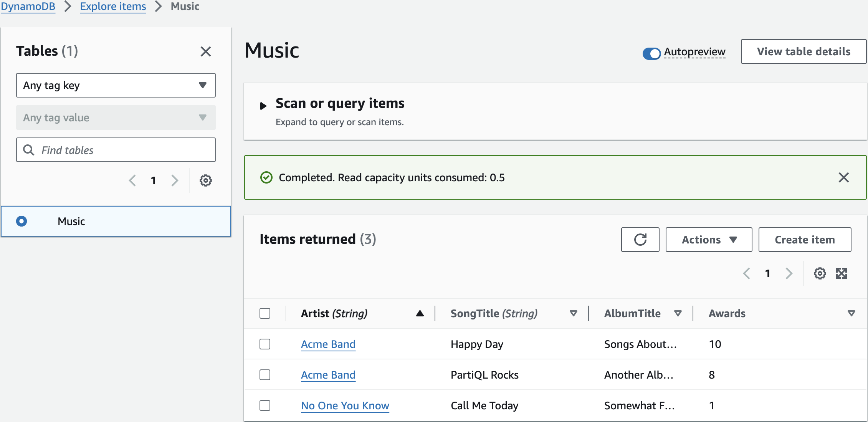
Task: Close the Tables side panel
Action: (205, 51)
